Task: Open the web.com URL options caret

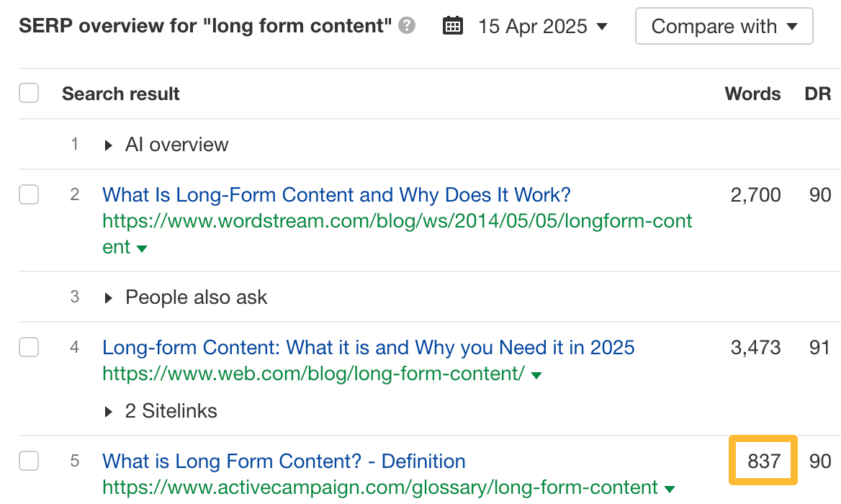Action: (x=536, y=374)
